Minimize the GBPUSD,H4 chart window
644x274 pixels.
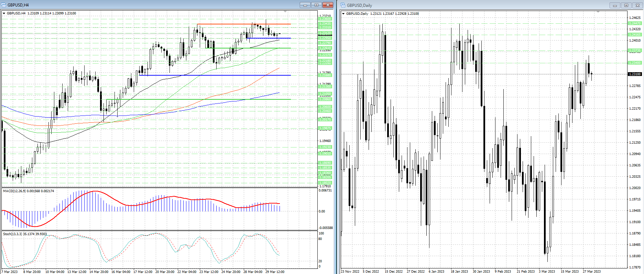point(305,5)
